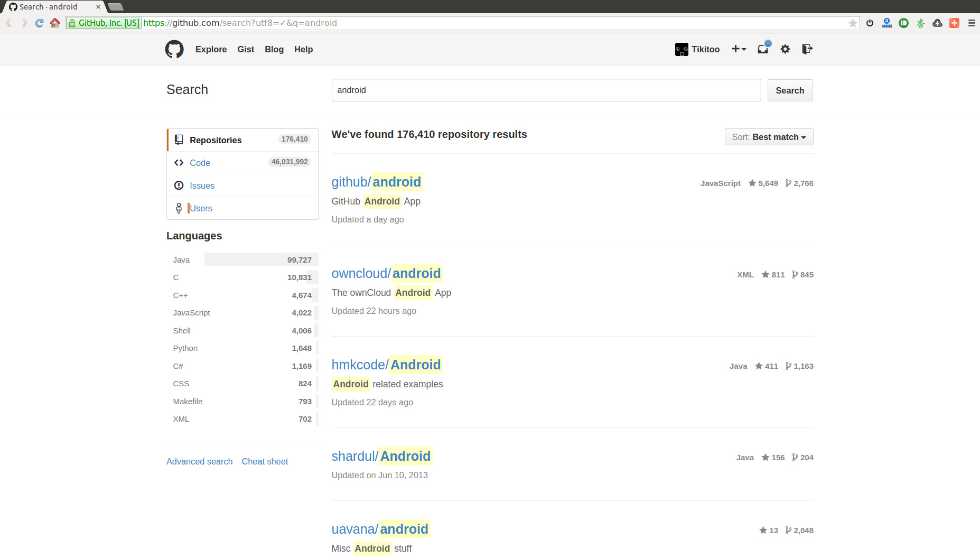Filter results by C# language

tap(242, 366)
